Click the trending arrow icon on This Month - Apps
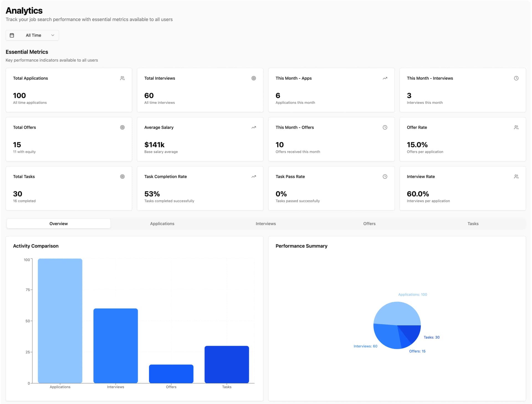532x404 pixels. pos(385,78)
